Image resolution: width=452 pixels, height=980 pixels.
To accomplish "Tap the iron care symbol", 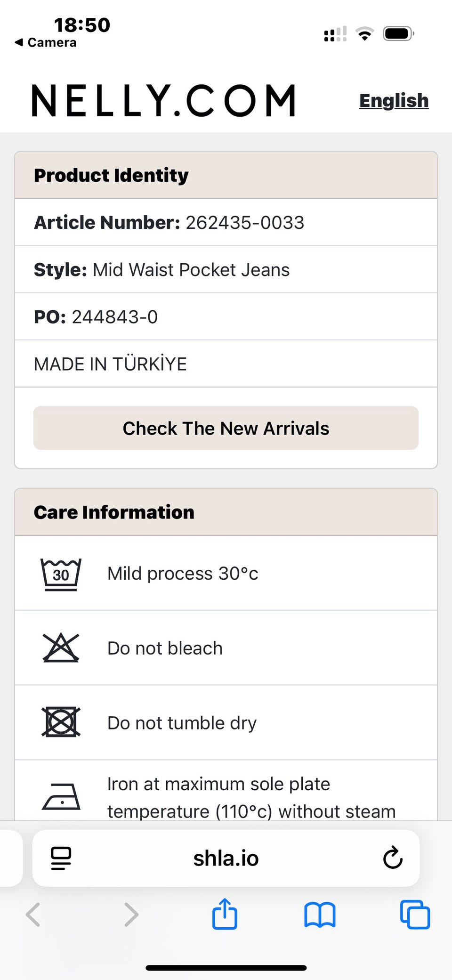I will [x=61, y=797].
